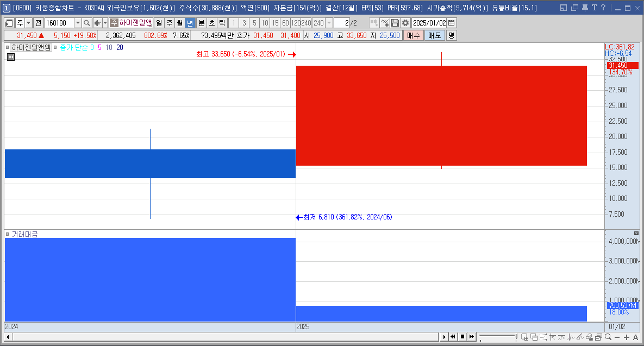Click the 120 interval button
644x346 pixels.
coord(296,23)
